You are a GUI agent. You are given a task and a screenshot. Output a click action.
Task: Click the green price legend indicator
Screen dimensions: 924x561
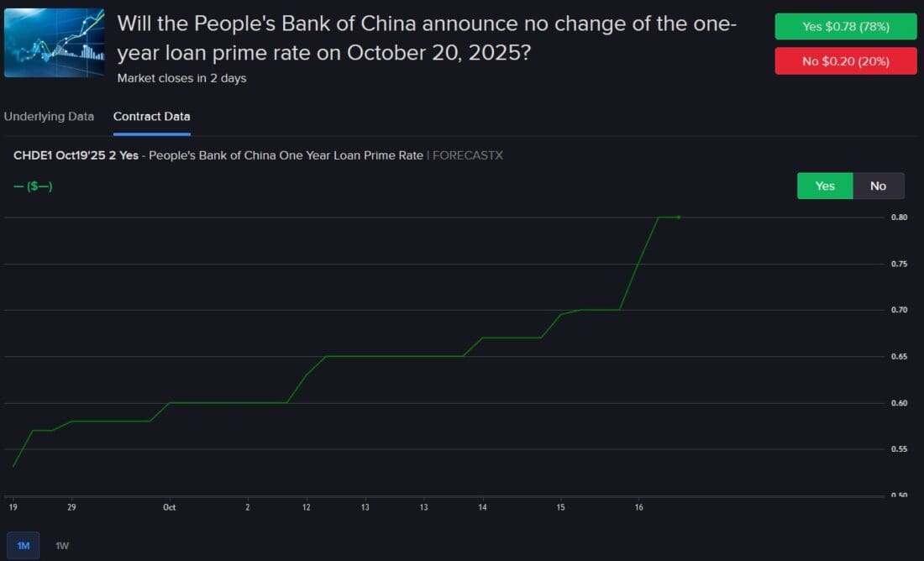[x=33, y=186]
